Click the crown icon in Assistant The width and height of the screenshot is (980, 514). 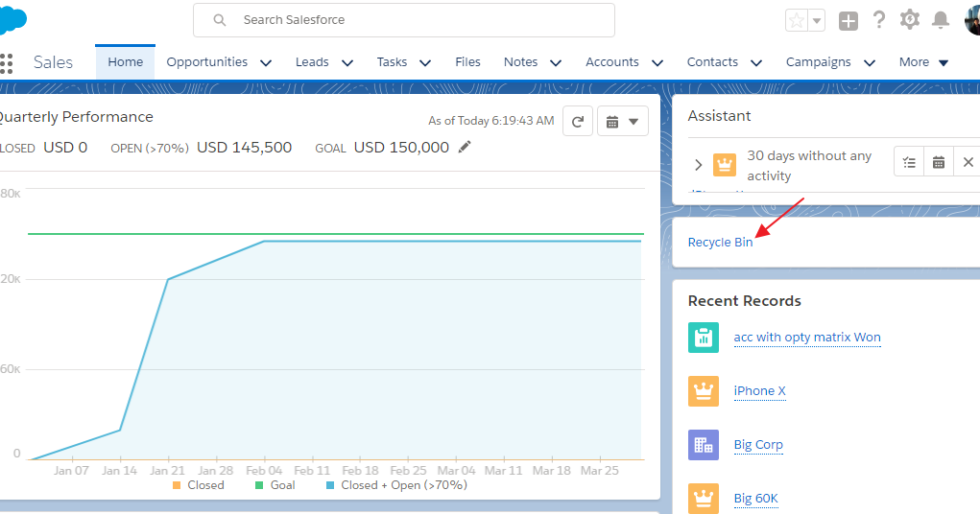(x=725, y=165)
